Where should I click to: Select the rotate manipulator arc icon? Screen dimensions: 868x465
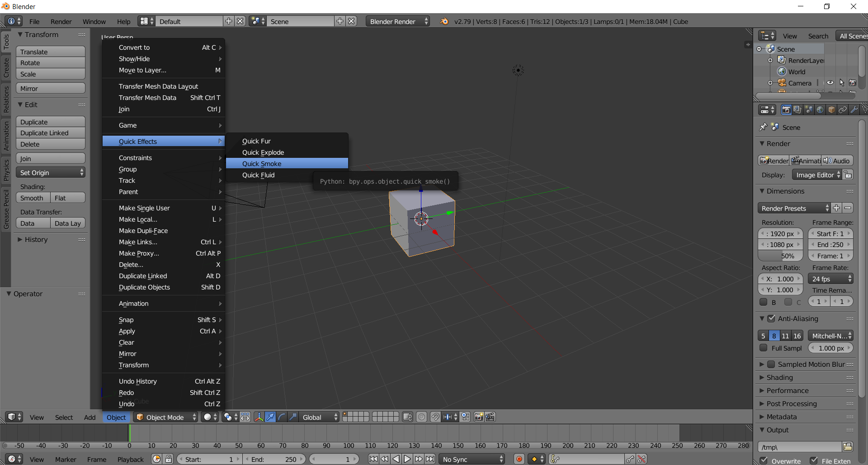point(282,417)
